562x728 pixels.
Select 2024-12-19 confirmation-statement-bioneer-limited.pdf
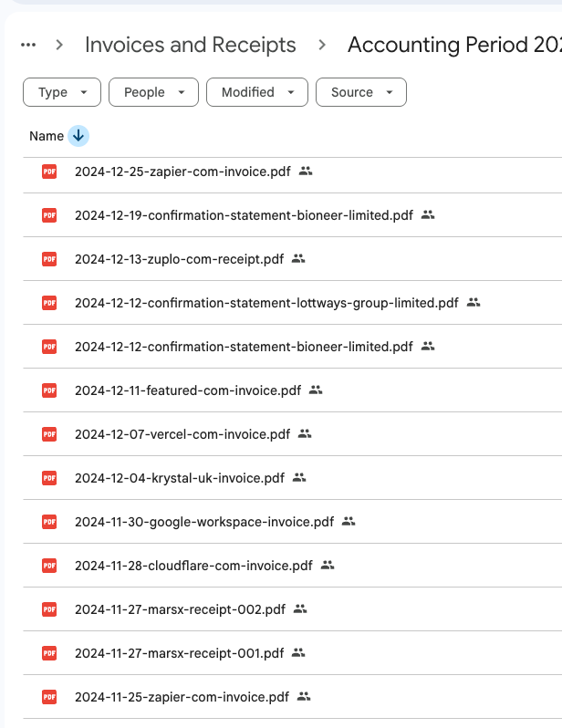244,215
